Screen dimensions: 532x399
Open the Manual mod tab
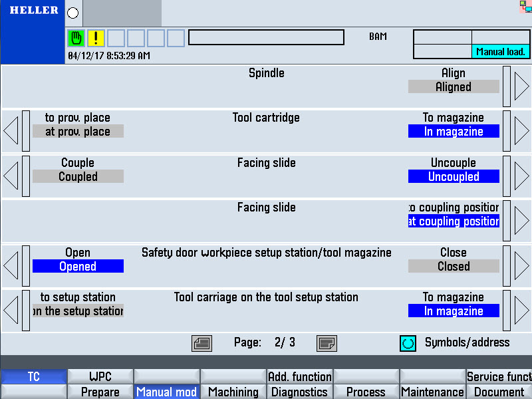[x=166, y=392]
